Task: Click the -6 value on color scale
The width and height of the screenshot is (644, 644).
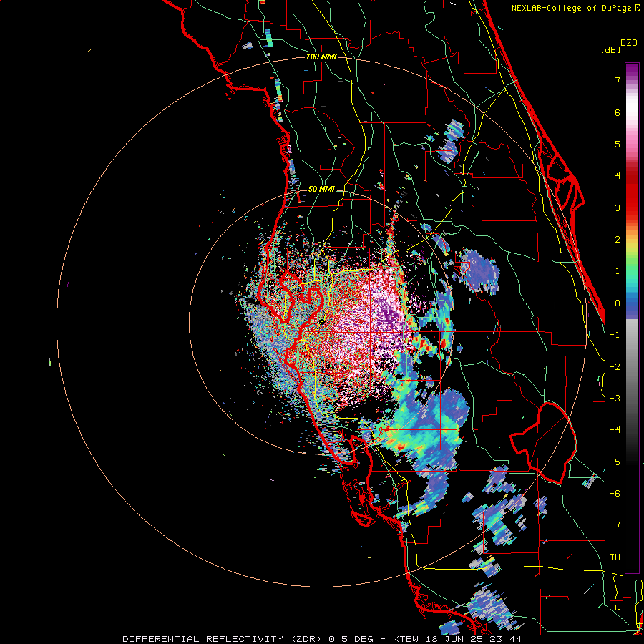Action: [615, 494]
